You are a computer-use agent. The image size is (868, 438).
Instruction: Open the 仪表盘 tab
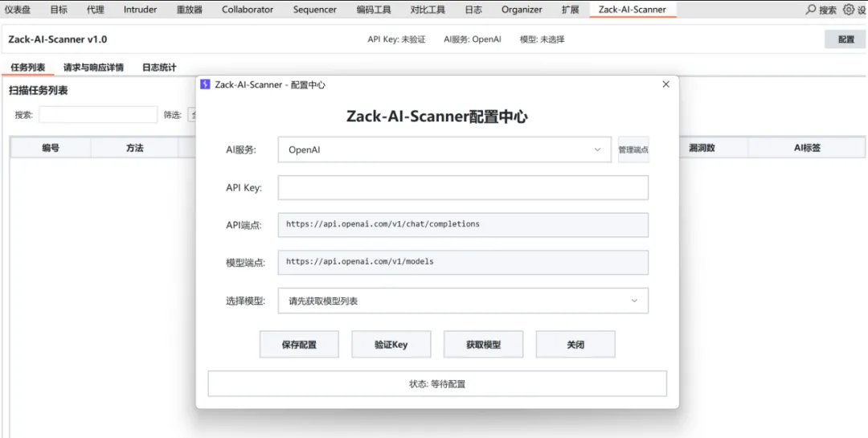(17, 10)
